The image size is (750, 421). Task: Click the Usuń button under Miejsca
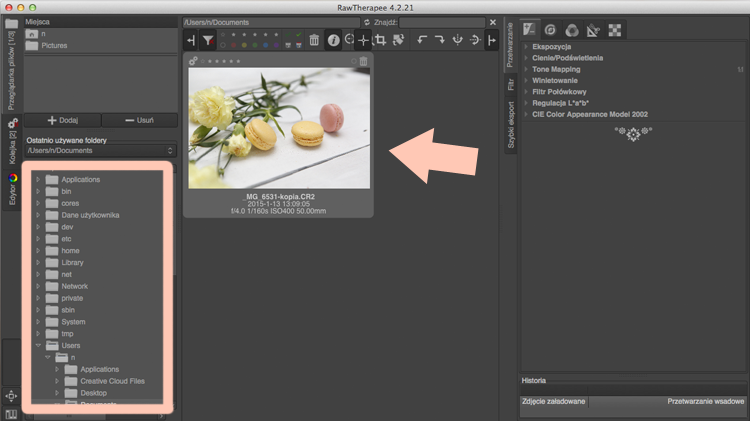pyautogui.click(x=140, y=120)
